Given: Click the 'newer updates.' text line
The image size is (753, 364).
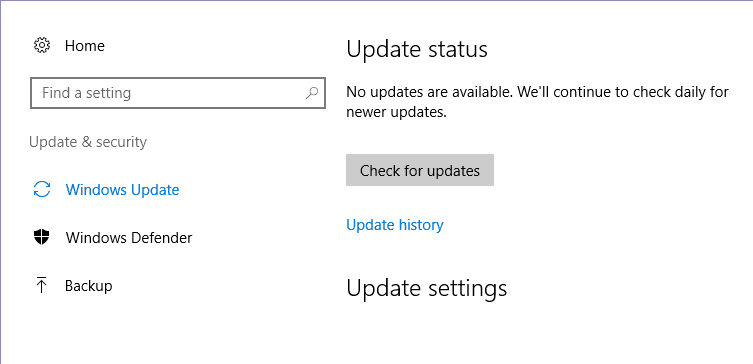Looking at the screenshot, I should [397, 112].
